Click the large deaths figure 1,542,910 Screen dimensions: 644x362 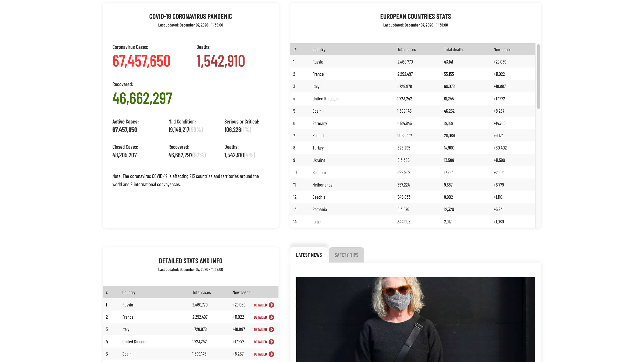[x=221, y=61]
